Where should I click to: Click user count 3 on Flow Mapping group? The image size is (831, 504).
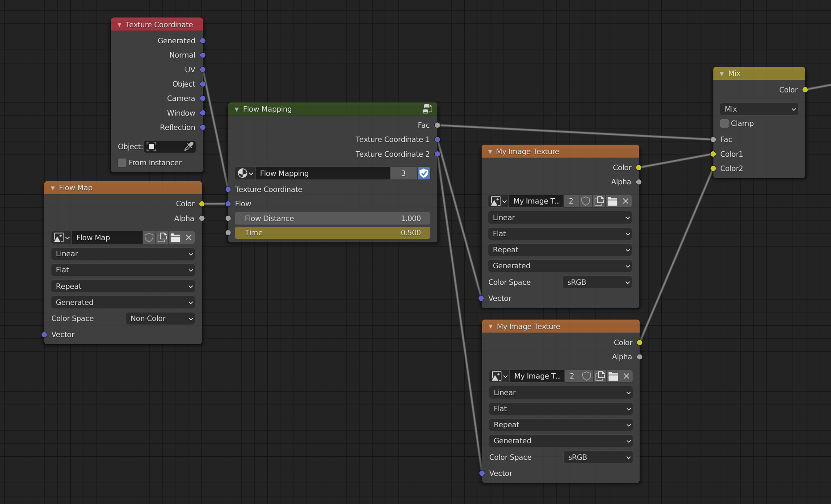click(x=403, y=173)
